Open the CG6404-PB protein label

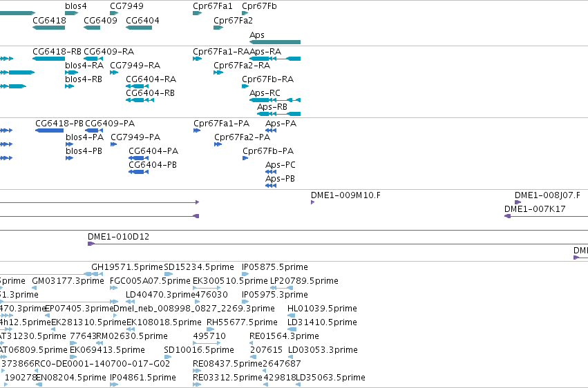153,165
